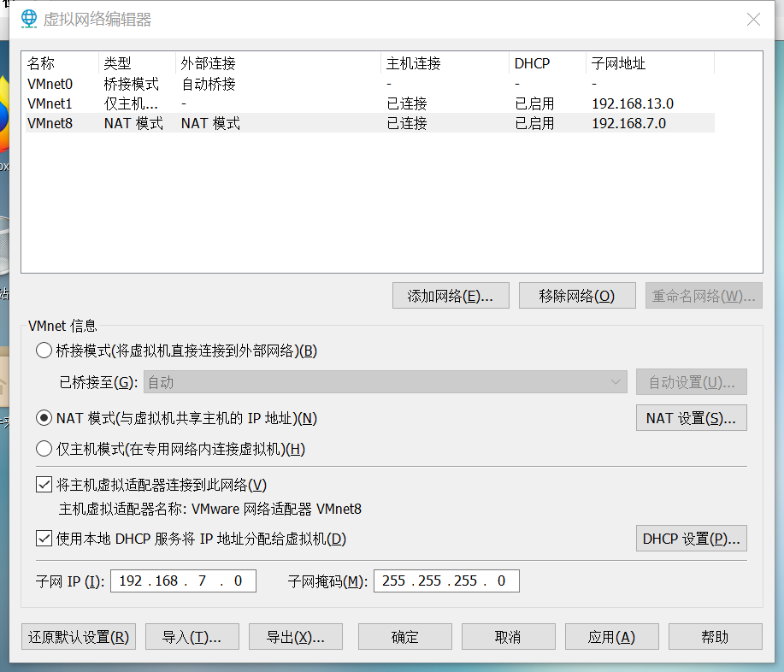Click 桥接模式 type cell of VMnet0
784x672 pixels.
[132, 84]
